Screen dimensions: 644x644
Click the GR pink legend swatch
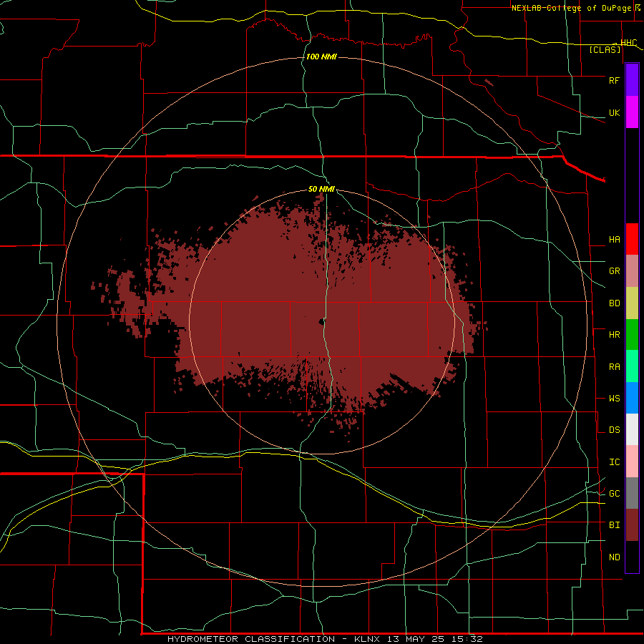(632, 271)
